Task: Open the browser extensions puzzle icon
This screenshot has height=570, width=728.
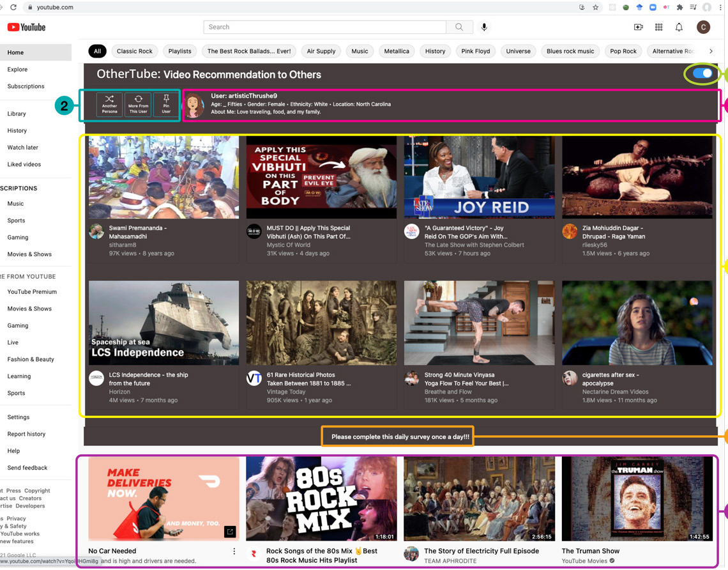Action: (679, 7)
